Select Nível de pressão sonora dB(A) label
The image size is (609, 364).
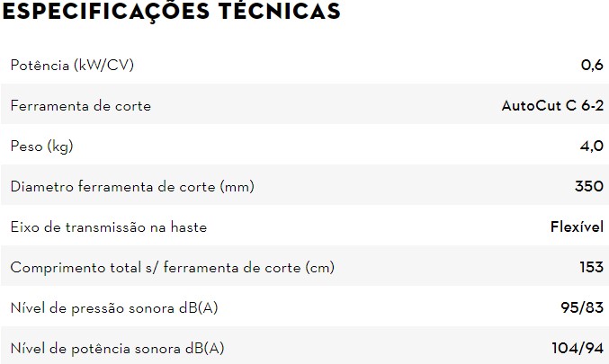click(114, 308)
